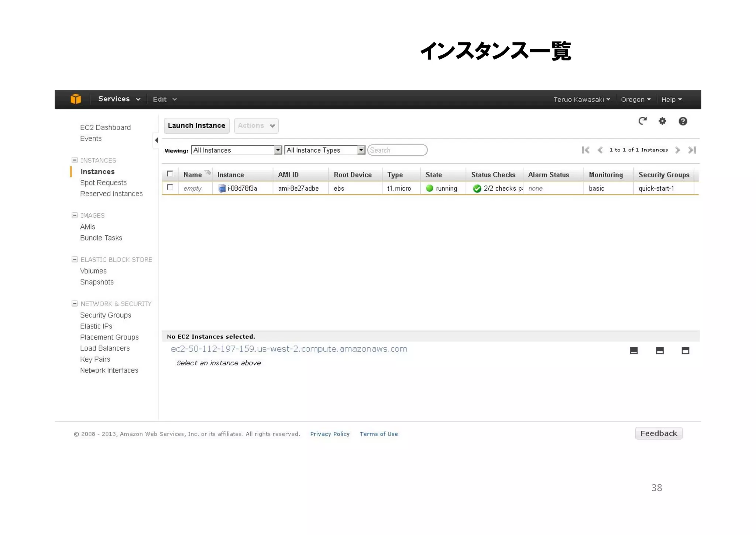
Task: Click into the instance Search field
Action: click(397, 150)
